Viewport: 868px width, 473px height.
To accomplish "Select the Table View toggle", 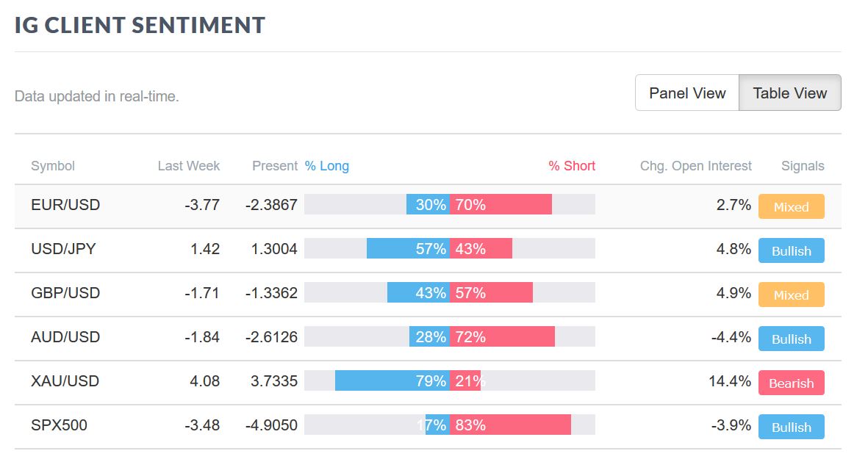I will point(789,93).
